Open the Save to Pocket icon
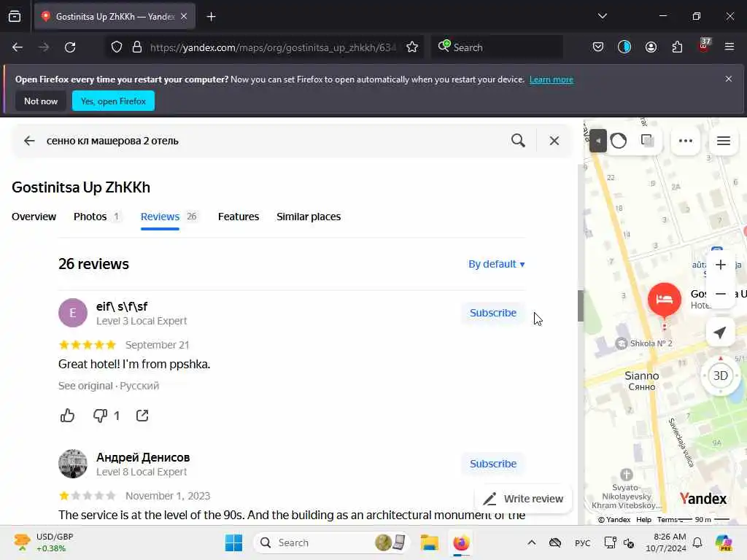747x560 pixels. coord(598,47)
